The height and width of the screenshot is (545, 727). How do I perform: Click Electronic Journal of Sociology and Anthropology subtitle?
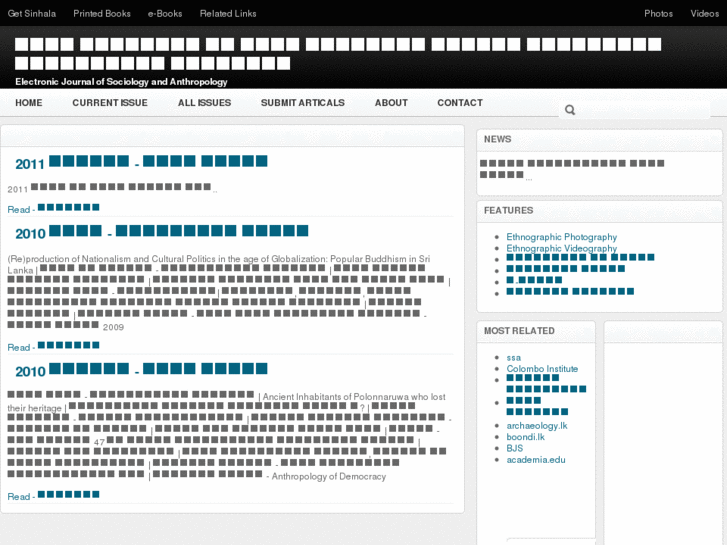tap(121, 82)
